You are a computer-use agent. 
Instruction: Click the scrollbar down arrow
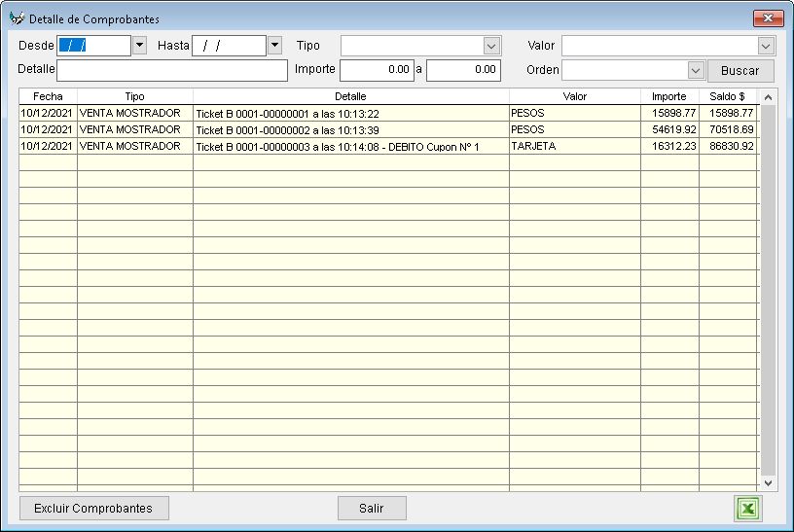point(766,482)
